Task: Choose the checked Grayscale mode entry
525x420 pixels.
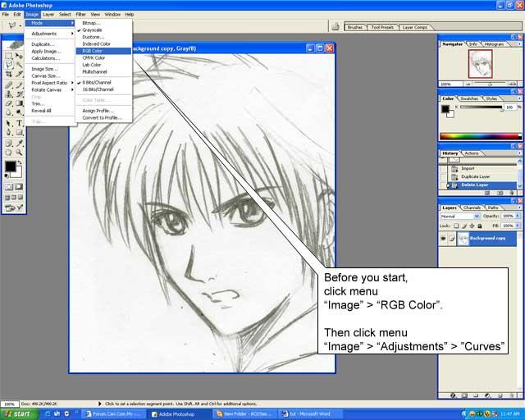Action: 103,30
